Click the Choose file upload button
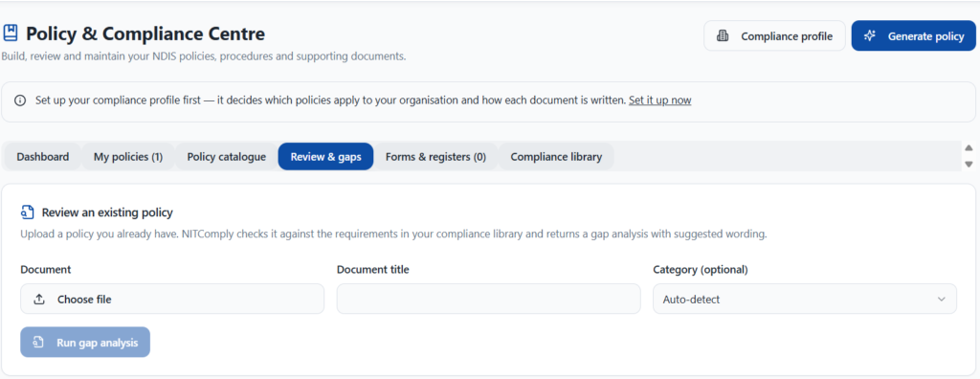Screen dimensions: 980x379 pos(172,299)
